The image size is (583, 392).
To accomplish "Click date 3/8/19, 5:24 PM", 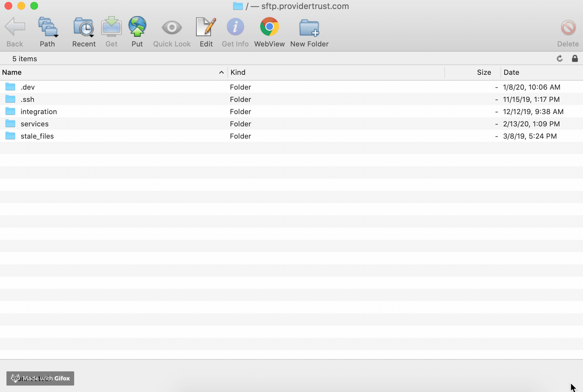I will click(530, 136).
